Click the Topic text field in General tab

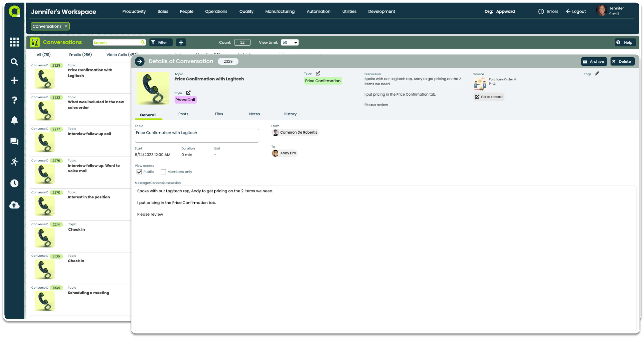point(197,136)
